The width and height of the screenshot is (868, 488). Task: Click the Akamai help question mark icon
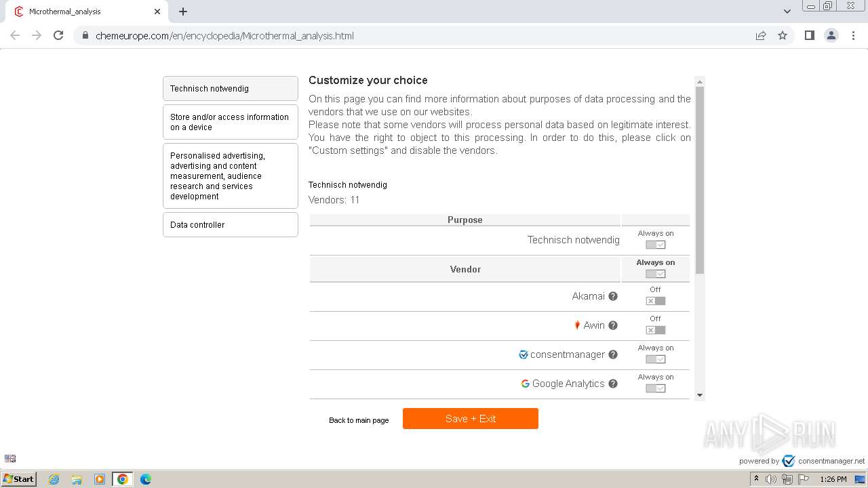(613, 296)
